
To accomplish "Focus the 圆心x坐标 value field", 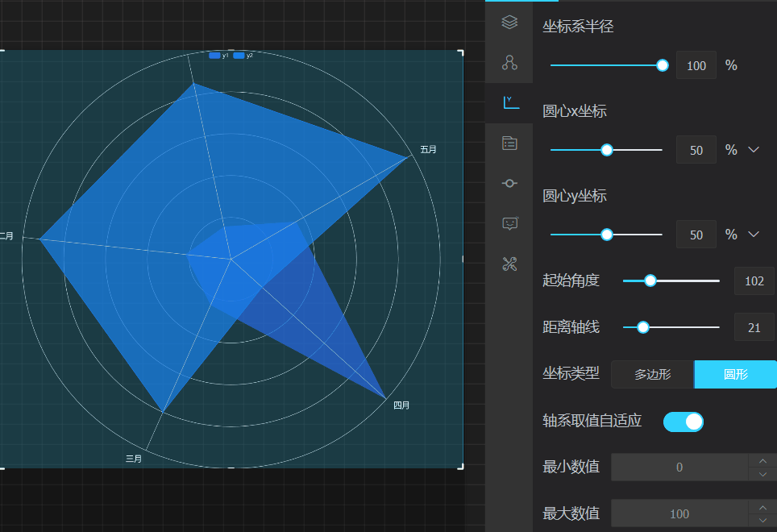I will [696, 150].
